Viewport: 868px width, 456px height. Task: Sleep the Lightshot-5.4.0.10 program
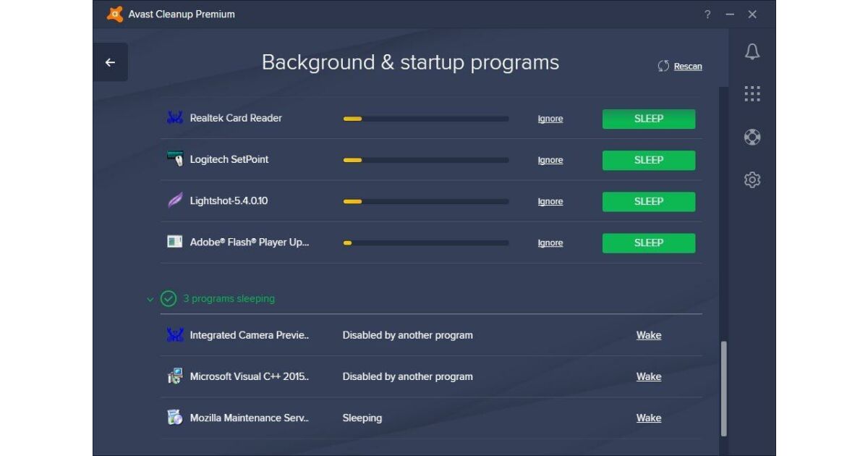tap(648, 201)
